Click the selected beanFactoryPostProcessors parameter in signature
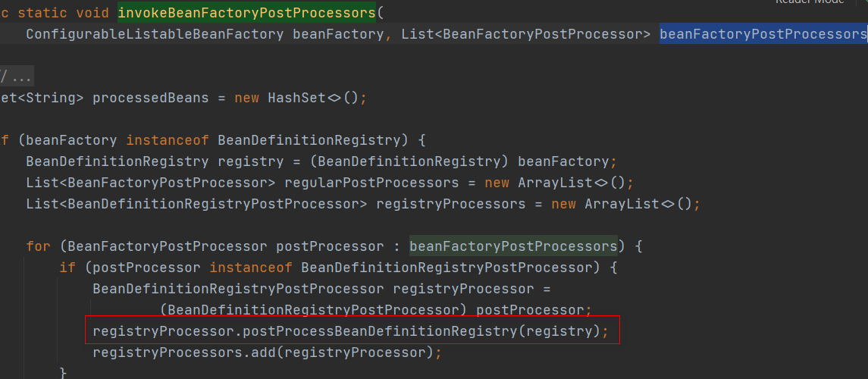The image size is (868, 379). tap(763, 34)
